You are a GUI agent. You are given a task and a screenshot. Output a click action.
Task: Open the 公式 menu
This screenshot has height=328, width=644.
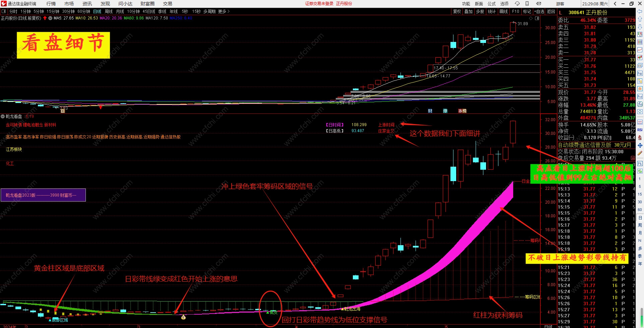(492, 4)
